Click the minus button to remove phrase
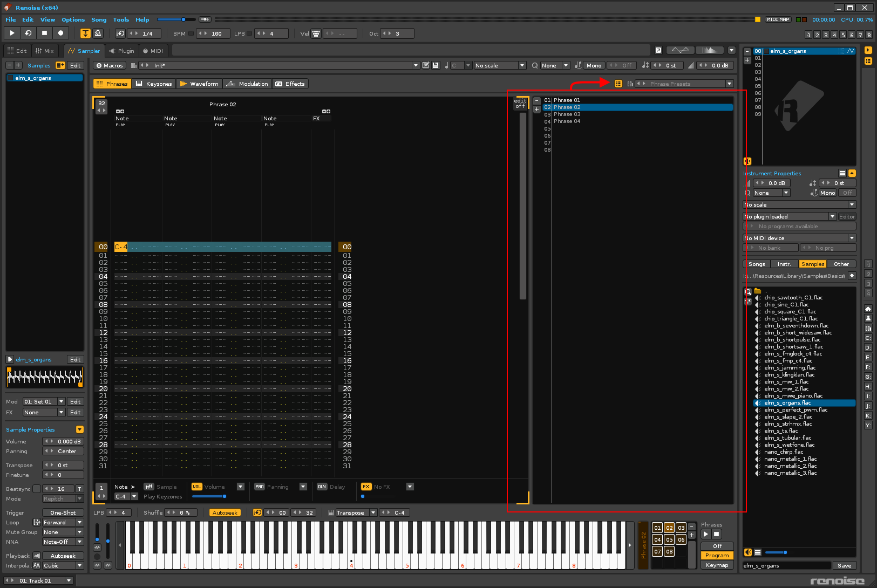 pos(536,101)
